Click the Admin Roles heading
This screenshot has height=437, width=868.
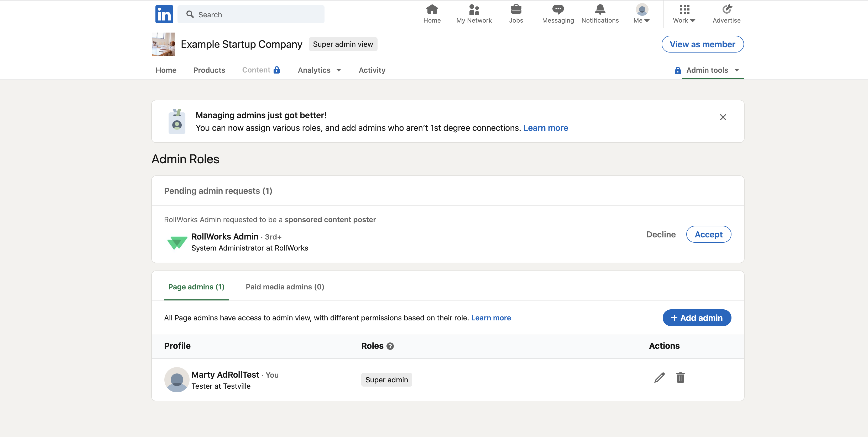coord(185,159)
